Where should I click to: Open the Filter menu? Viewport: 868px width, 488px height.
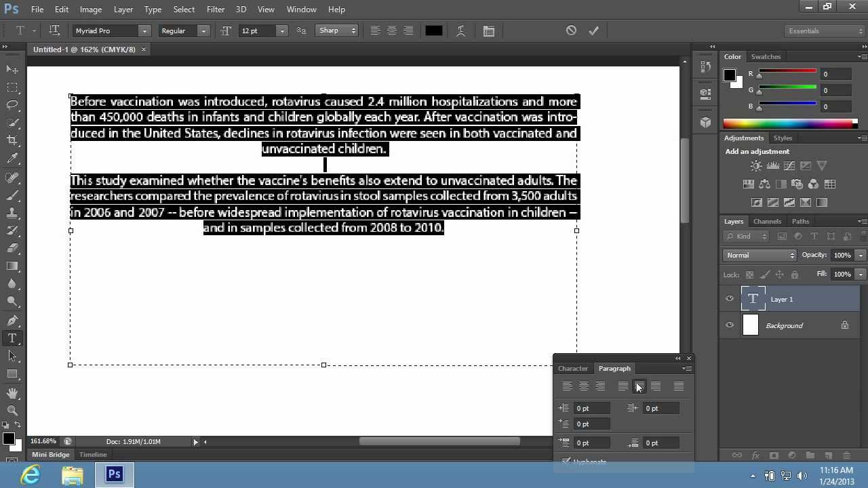pyautogui.click(x=216, y=9)
